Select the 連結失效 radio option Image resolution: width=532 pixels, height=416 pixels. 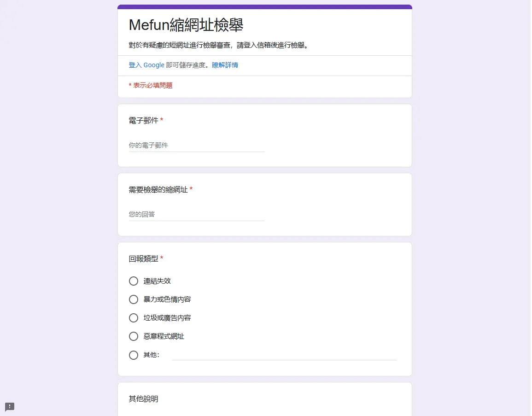click(133, 281)
